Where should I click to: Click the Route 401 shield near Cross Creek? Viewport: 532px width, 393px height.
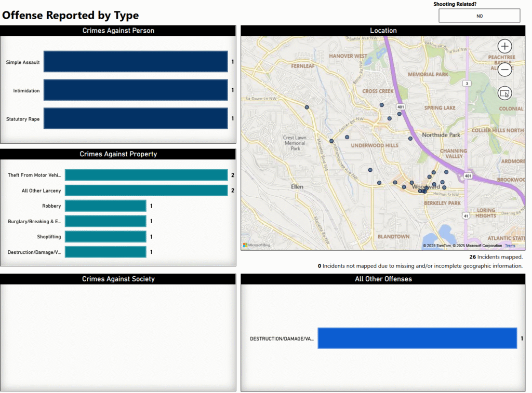pyautogui.click(x=401, y=106)
